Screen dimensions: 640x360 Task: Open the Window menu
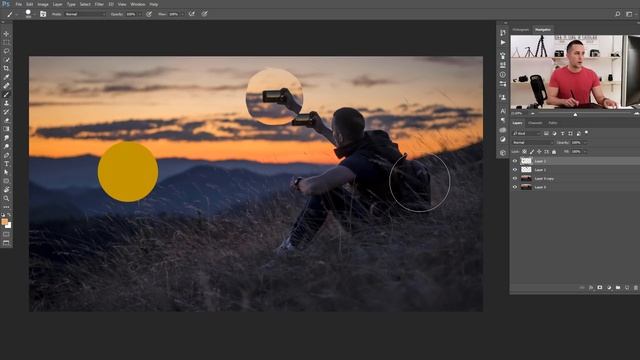click(138, 4)
